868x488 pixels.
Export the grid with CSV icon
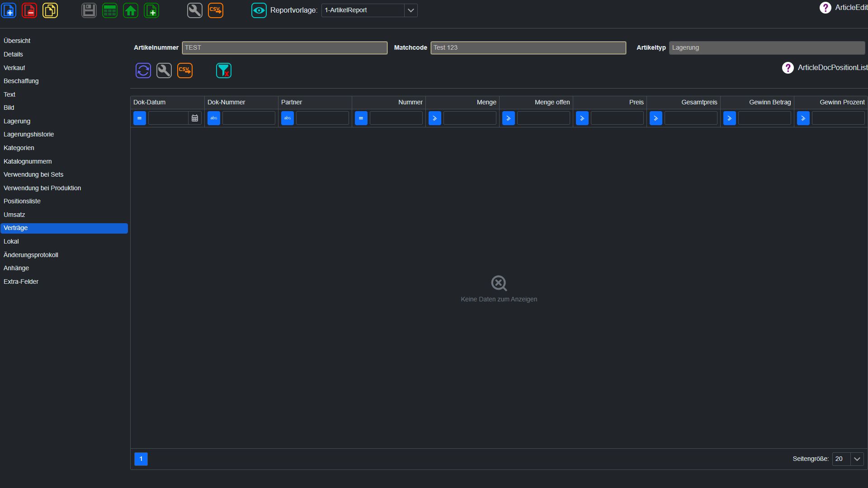coord(185,70)
